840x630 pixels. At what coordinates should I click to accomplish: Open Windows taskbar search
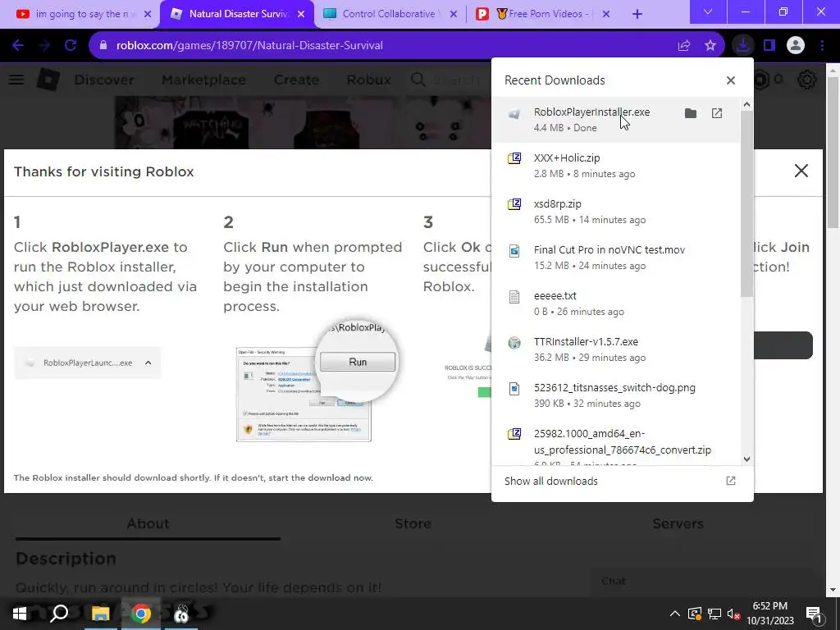[x=59, y=614]
